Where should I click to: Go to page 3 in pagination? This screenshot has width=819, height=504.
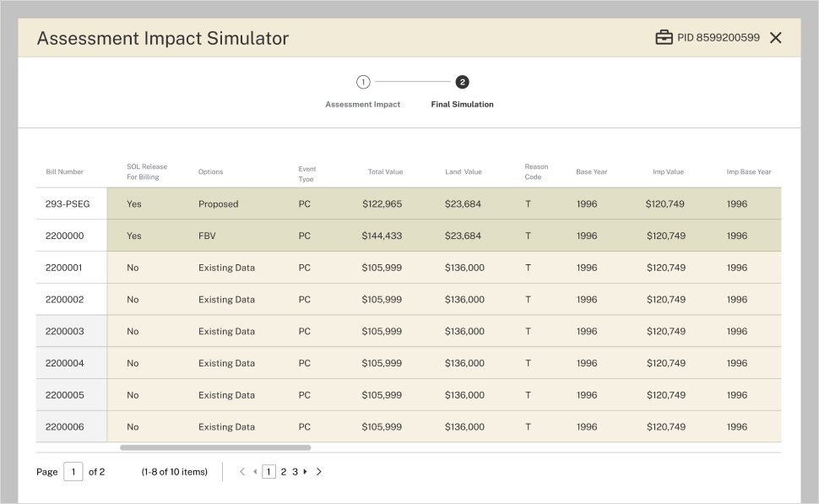(295, 472)
